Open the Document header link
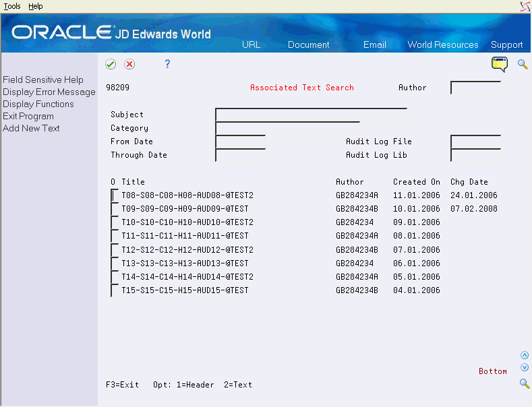Image resolution: width=532 pixels, height=407 pixels. coord(308,44)
